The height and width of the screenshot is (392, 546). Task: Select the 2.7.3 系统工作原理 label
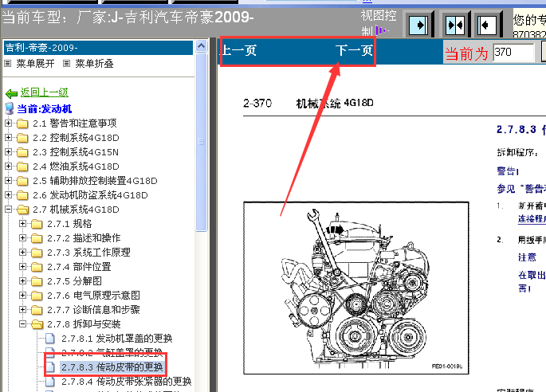(88, 253)
